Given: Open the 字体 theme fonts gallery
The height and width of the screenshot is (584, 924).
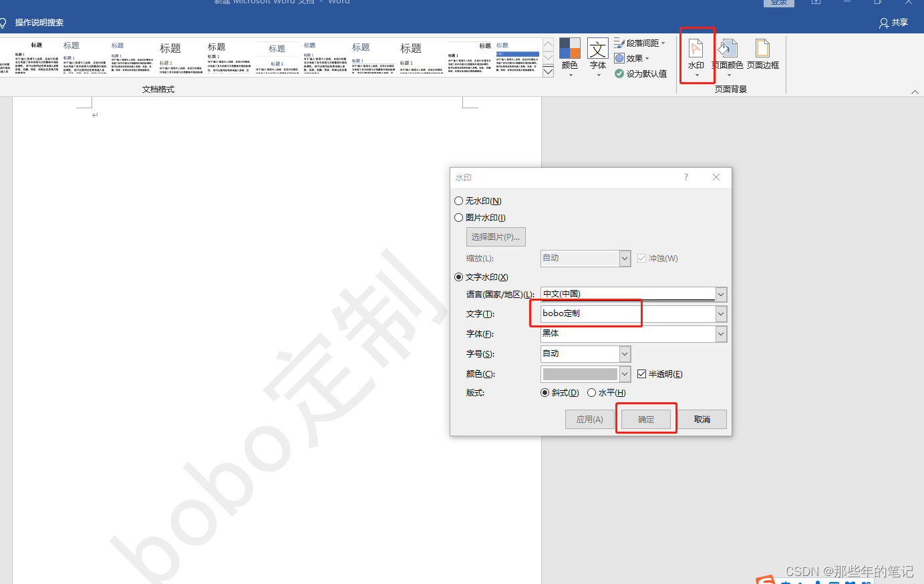Looking at the screenshot, I should 598,57.
